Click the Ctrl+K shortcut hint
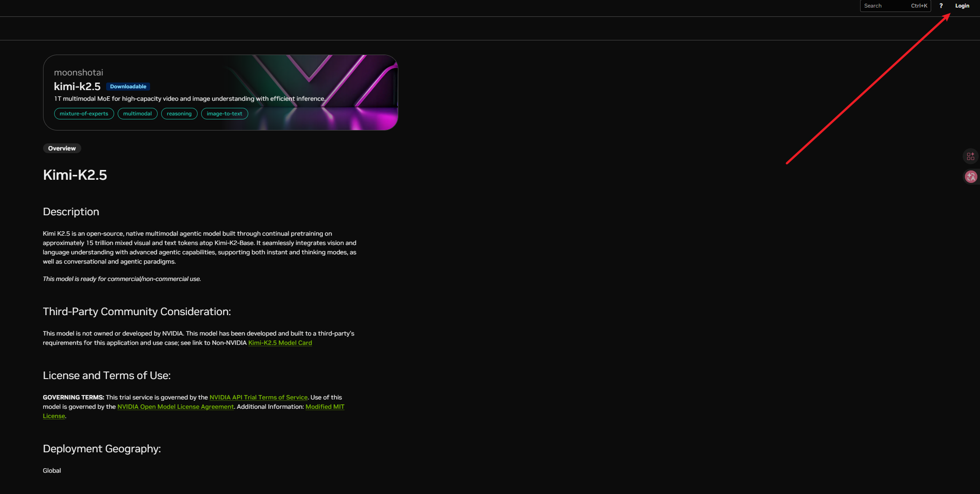The width and height of the screenshot is (980, 494). pyautogui.click(x=919, y=6)
